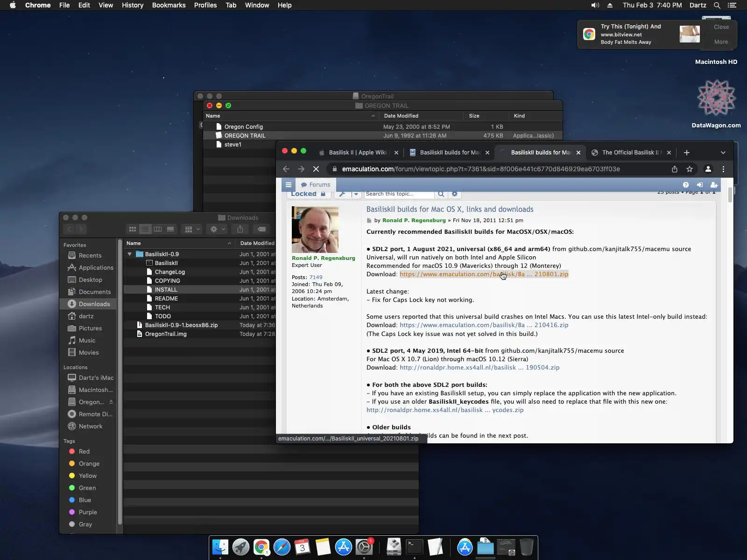
Task: Open the Bookmarks menu
Action: click(169, 5)
